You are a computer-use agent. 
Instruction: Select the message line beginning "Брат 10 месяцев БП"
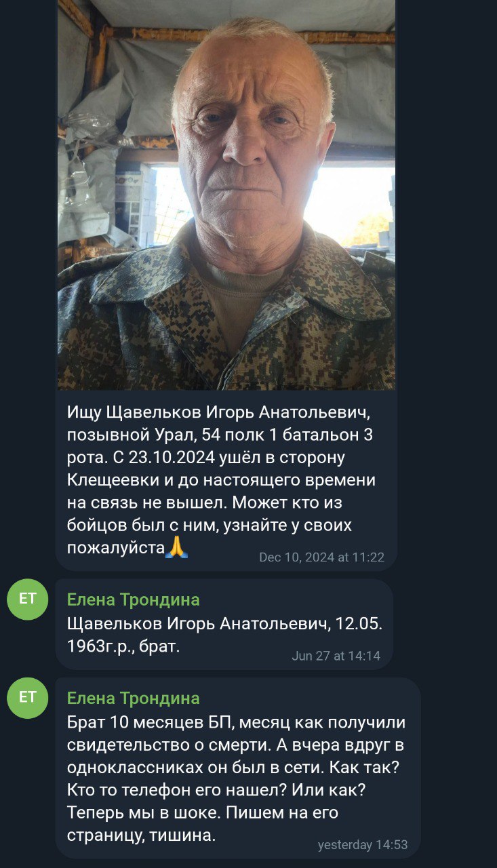click(x=237, y=723)
